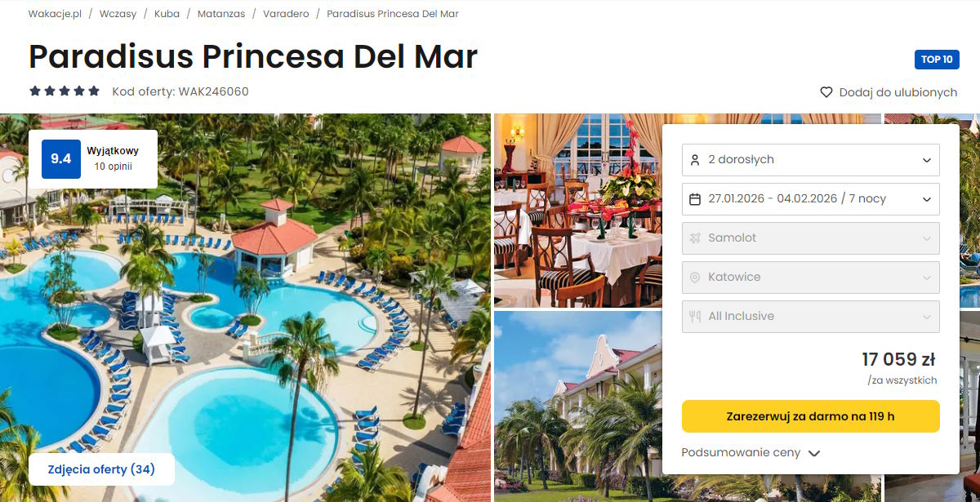Click the heart icon to add to favorites
This screenshot has height=502, width=980.
tap(826, 92)
